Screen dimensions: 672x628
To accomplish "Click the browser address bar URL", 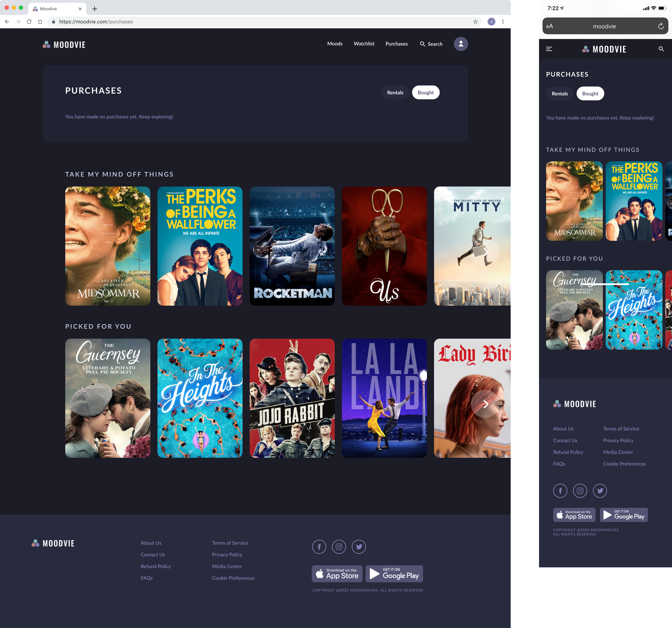I will 96,22.
